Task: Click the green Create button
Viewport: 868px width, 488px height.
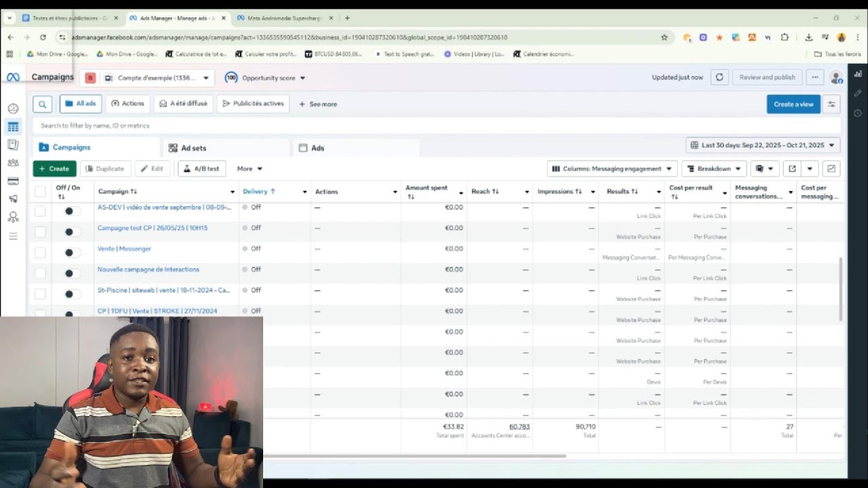Action: (54, 169)
